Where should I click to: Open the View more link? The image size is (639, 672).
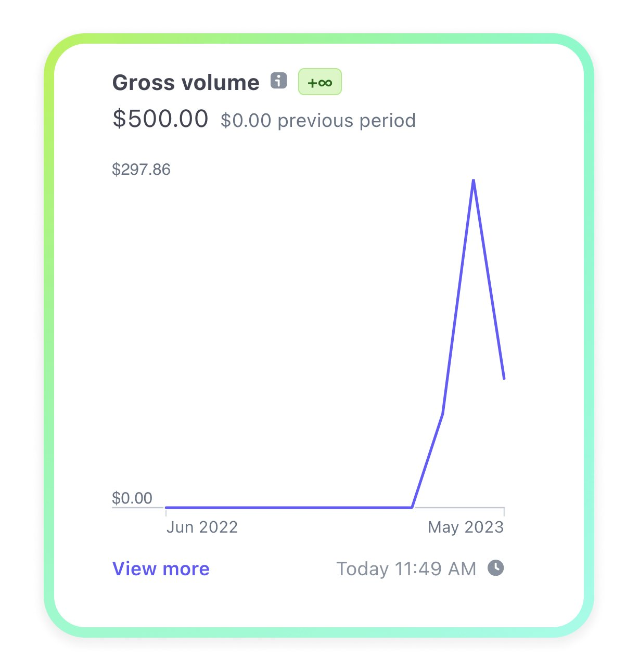pyautogui.click(x=161, y=568)
